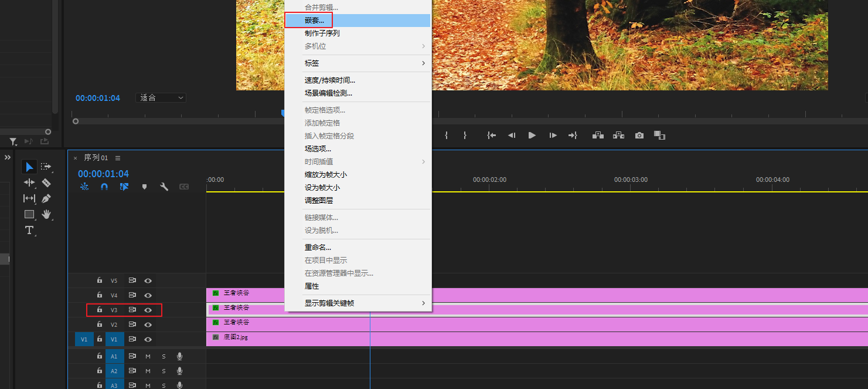868x389 pixels.
Task: Select the Hand tool
Action: 46,214
